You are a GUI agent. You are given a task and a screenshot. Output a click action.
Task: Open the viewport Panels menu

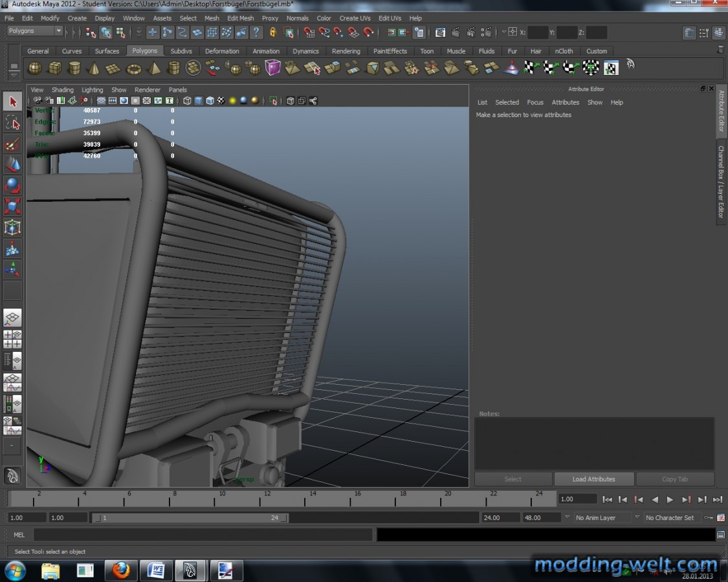coord(178,90)
